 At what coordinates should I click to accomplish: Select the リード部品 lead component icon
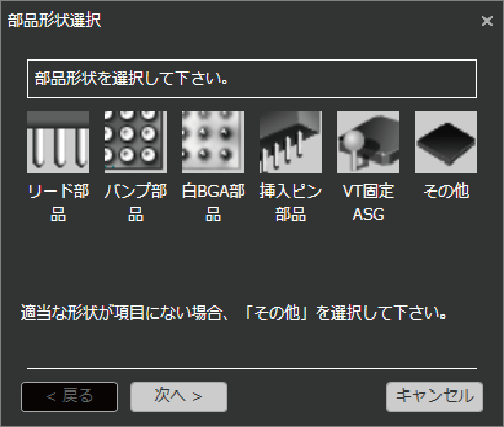[x=58, y=142]
